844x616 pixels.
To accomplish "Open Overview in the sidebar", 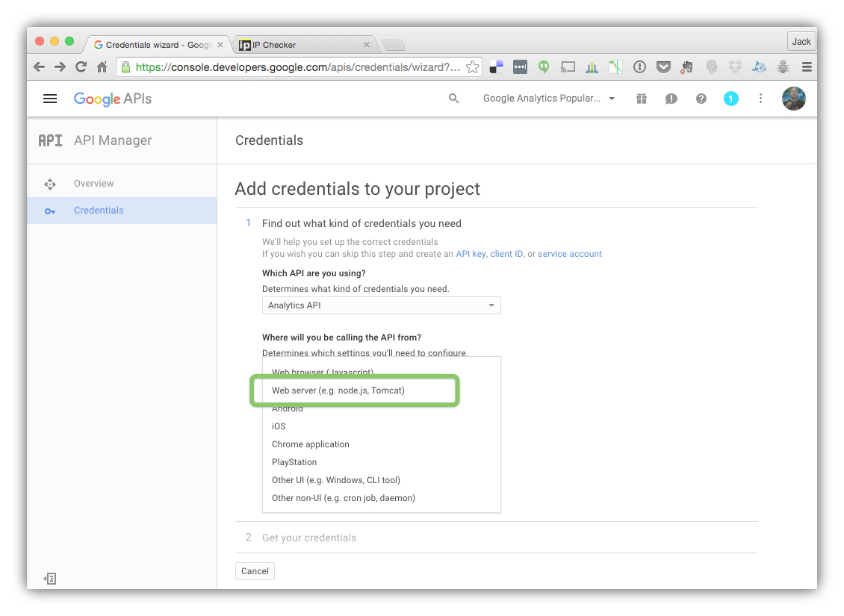I will (93, 184).
